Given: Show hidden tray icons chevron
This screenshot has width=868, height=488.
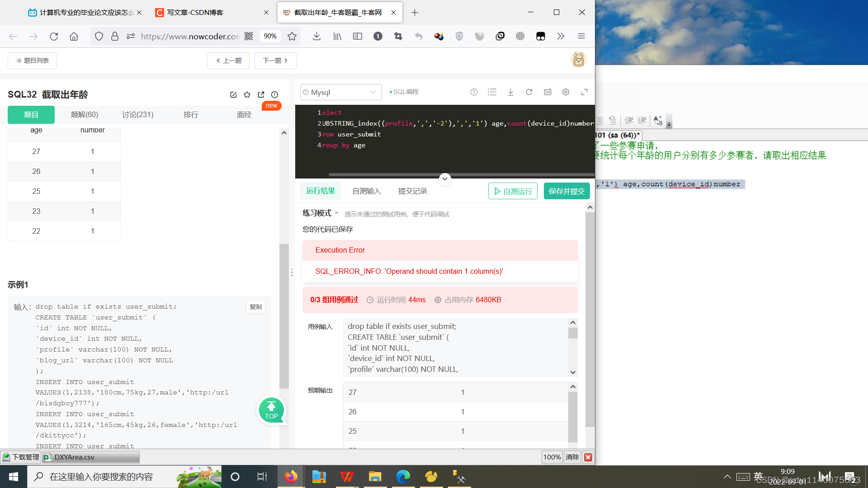Looking at the screenshot, I should (727, 476).
